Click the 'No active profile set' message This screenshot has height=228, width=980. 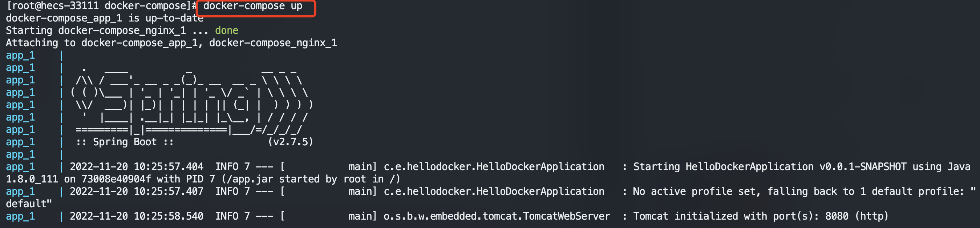(x=696, y=192)
